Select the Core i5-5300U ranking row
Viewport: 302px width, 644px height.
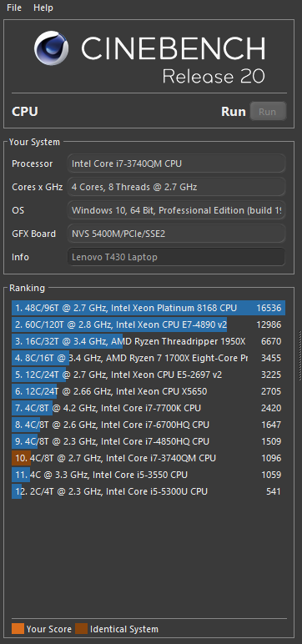click(x=148, y=491)
